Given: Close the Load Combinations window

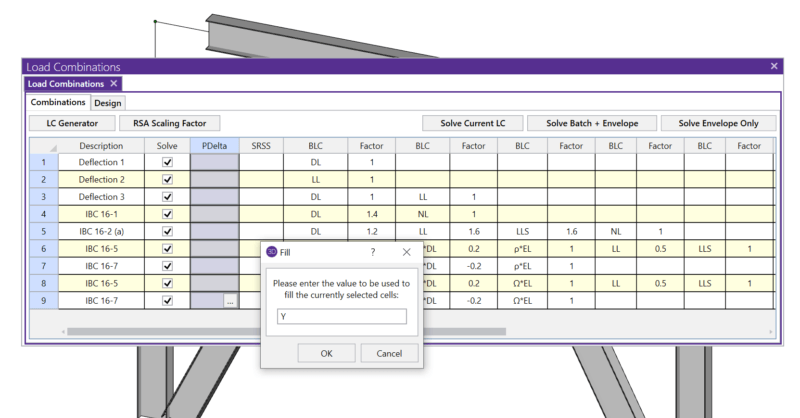Looking at the screenshot, I should pos(773,65).
